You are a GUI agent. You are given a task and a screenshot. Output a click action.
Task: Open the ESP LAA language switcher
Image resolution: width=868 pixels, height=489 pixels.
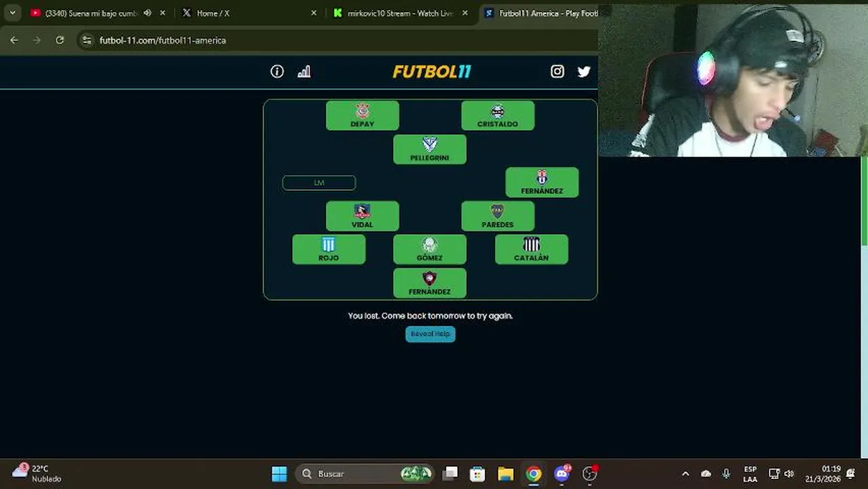point(750,473)
